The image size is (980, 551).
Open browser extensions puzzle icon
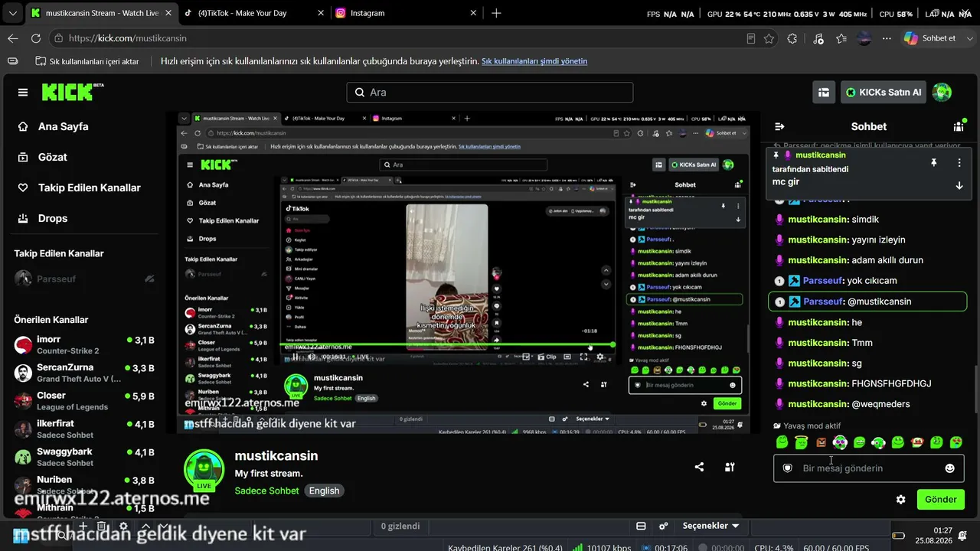pyautogui.click(x=792, y=38)
